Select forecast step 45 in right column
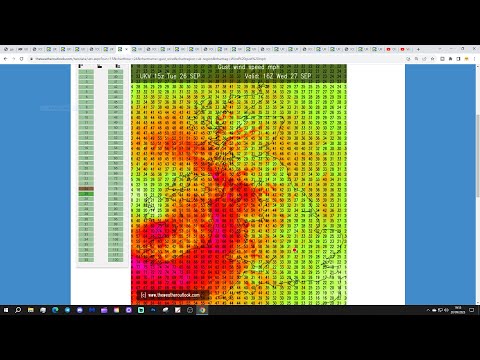The image size is (480, 360). pos(116,102)
